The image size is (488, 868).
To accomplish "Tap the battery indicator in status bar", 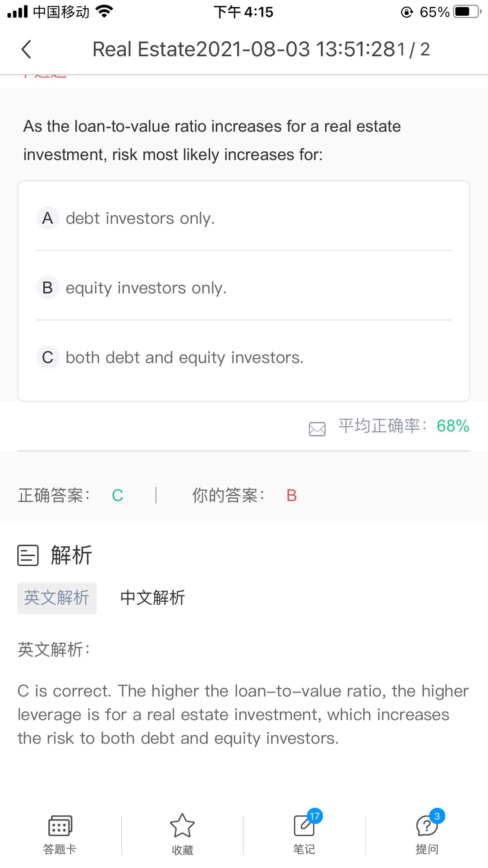I will click(x=466, y=12).
